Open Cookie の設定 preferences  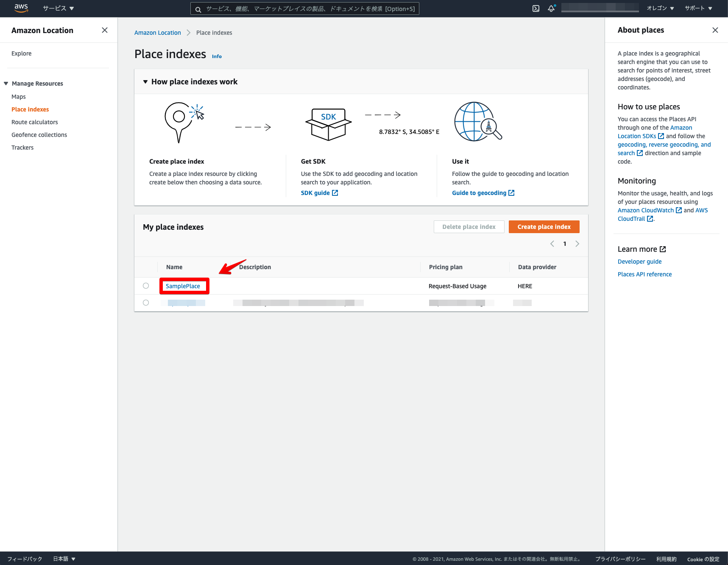pos(703,559)
